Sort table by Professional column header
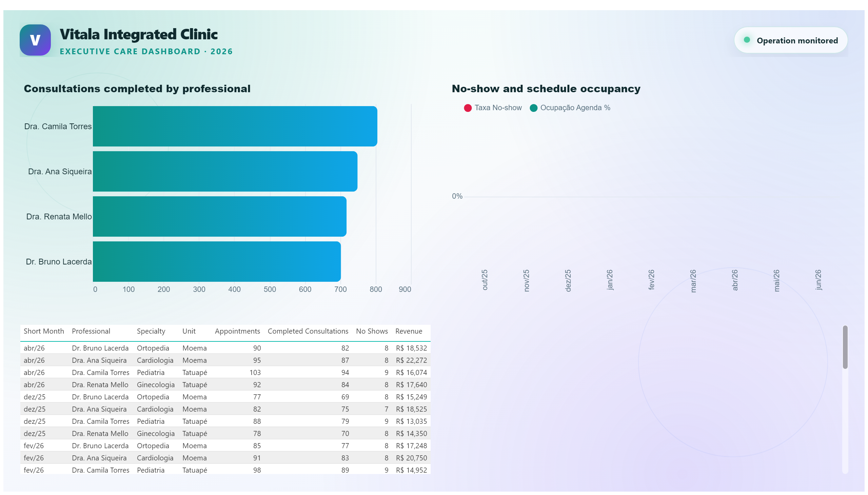Screen dimensions: 868x495 pyautogui.click(x=91, y=332)
